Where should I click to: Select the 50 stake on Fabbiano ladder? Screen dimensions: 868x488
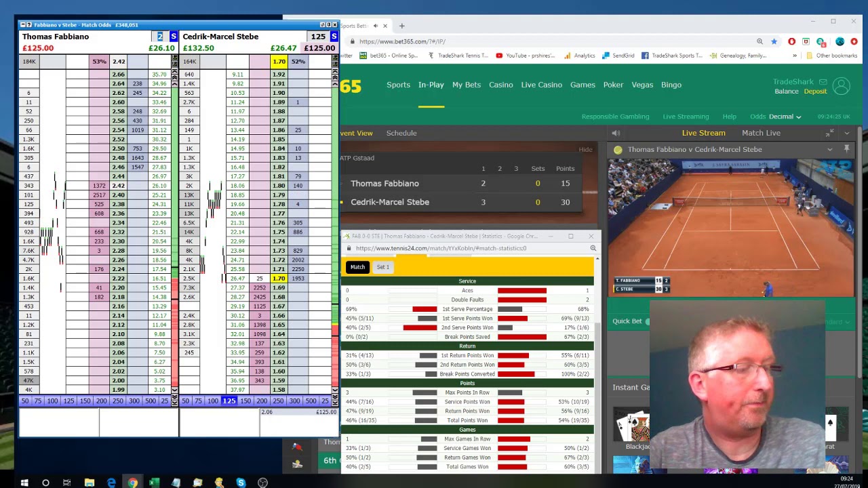tap(25, 401)
